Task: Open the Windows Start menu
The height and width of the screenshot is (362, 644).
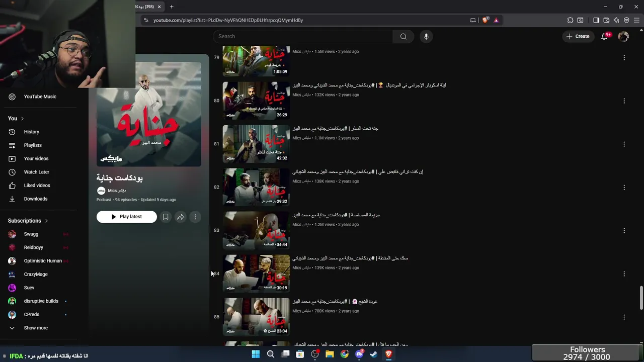Action: pyautogui.click(x=256, y=354)
